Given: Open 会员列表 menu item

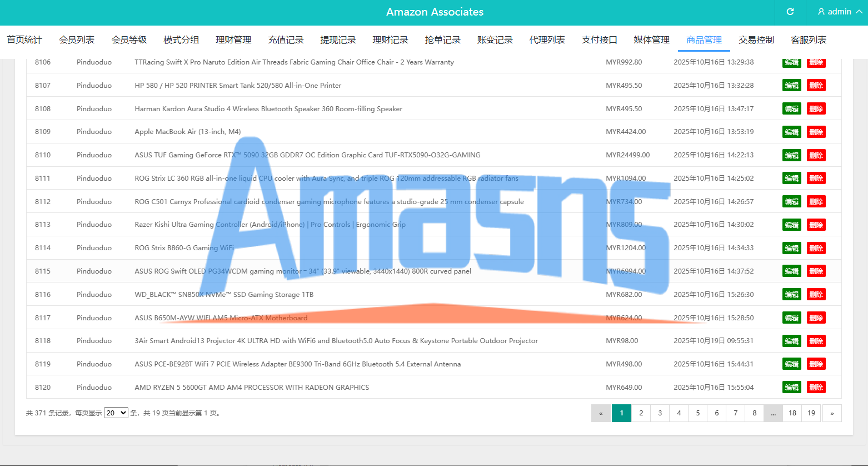Looking at the screenshot, I should pyautogui.click(x=77, y=40).
